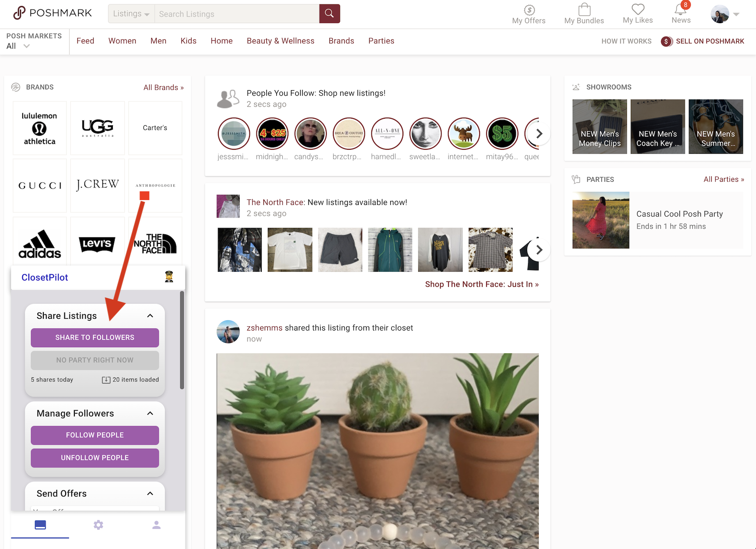
Task: Open Beauty & Wellness category
Action: 280,41
